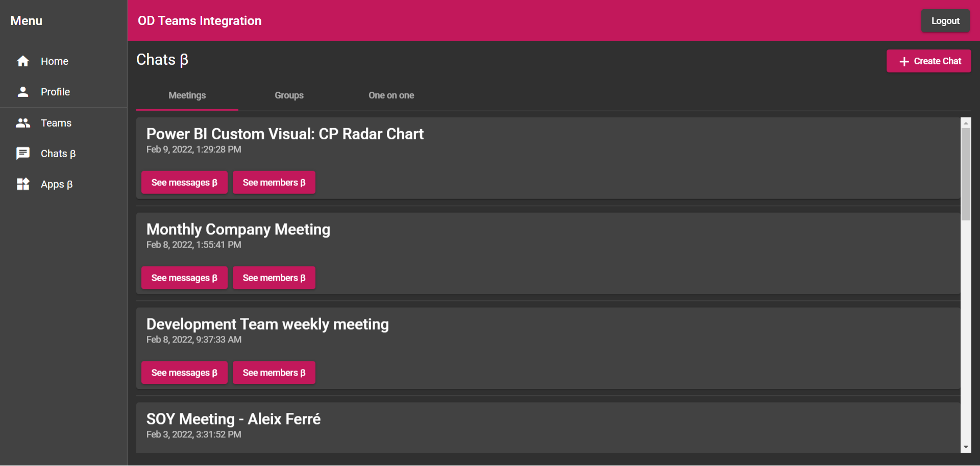The image size is (980, 466).
Task: Switch to the One on one tab
Action: [x=391, y=95]
